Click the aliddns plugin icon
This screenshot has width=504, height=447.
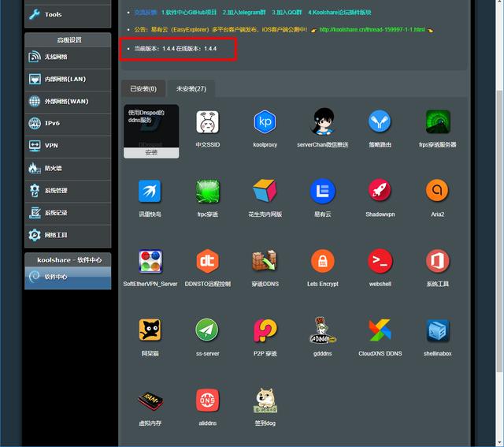coord(207,400)
